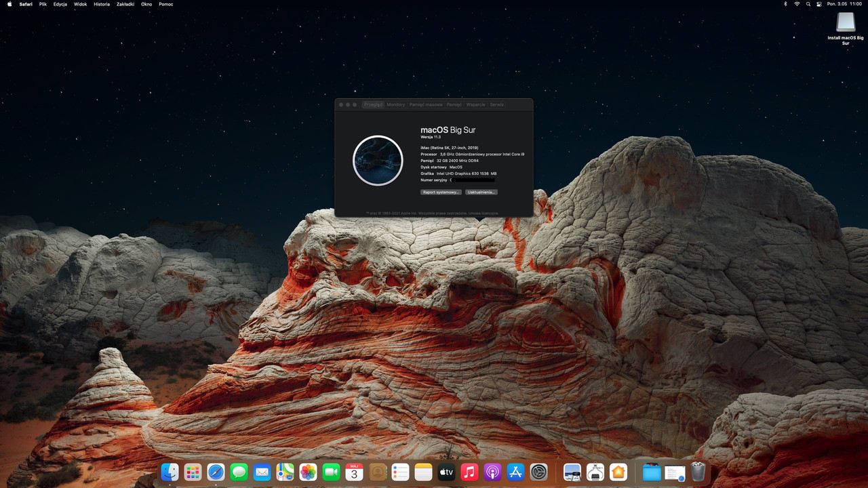Open the Music app in Dock

(x=469, y=472)
